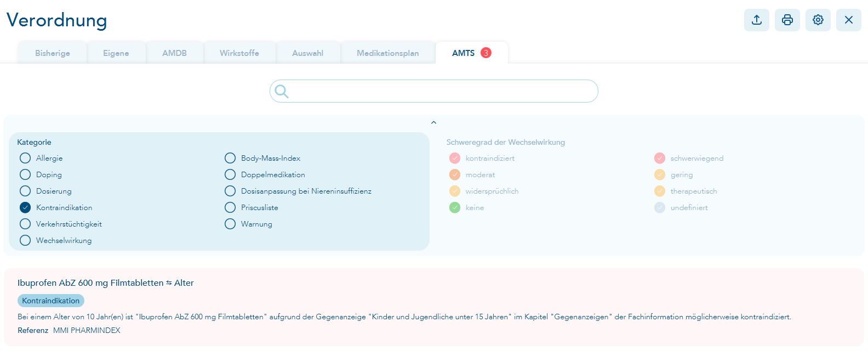Click the Schweregrad der Wechselwirkung heading
Screen dimensions: 868x356
tap(505, 142)
